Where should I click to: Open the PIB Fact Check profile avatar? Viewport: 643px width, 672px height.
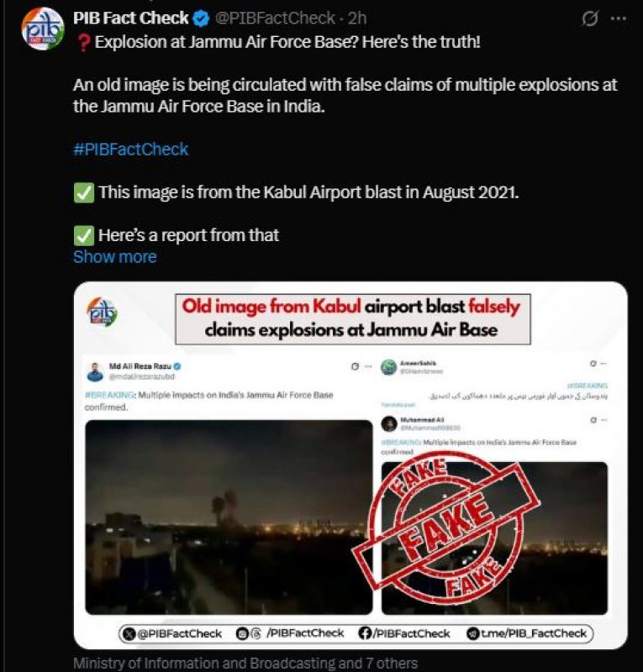pos(42,30)
